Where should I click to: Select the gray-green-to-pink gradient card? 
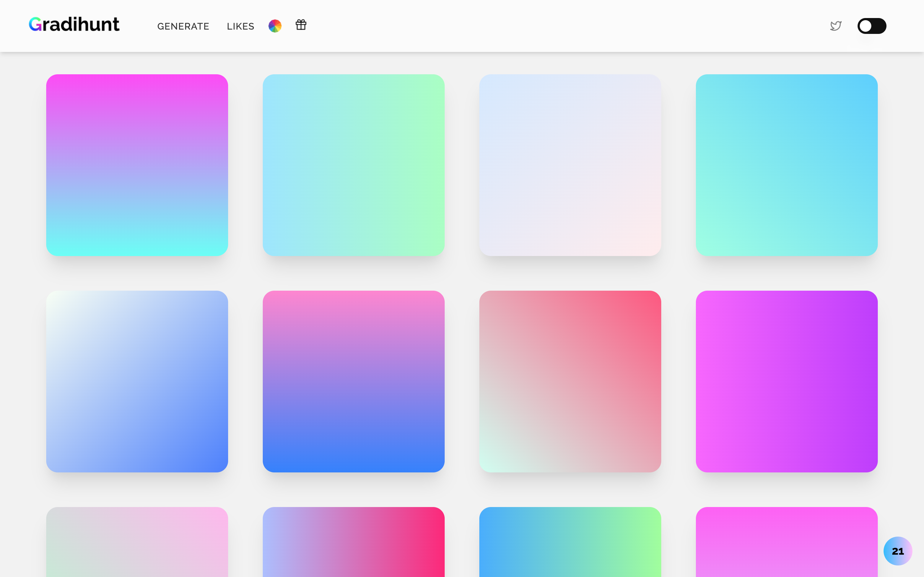[137, 542]
